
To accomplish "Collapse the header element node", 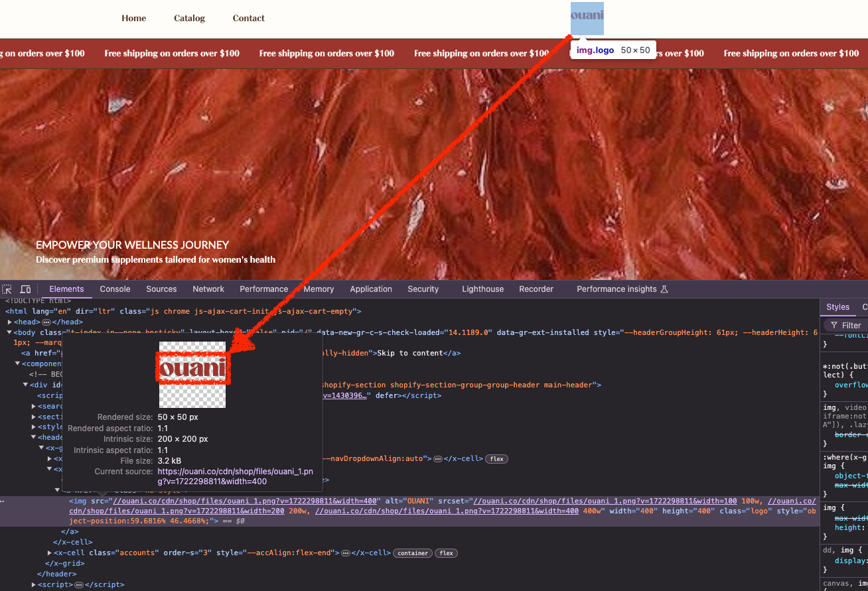I will 33,438.
